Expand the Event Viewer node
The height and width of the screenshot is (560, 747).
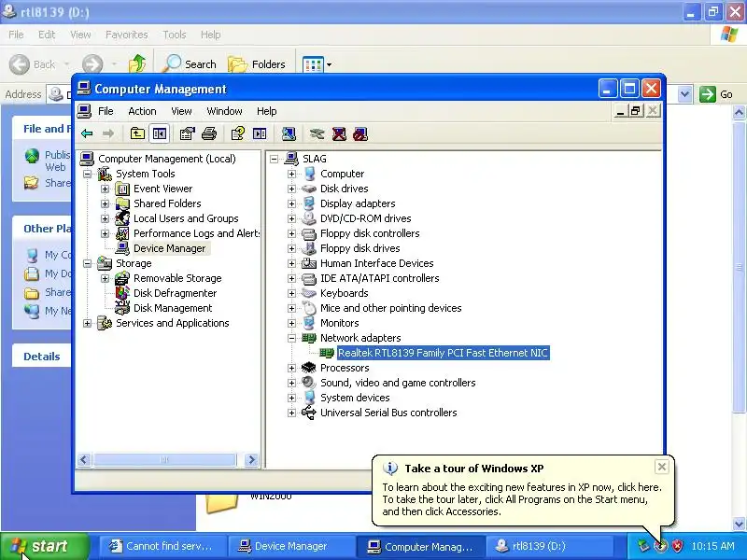[x=105, y=189]
